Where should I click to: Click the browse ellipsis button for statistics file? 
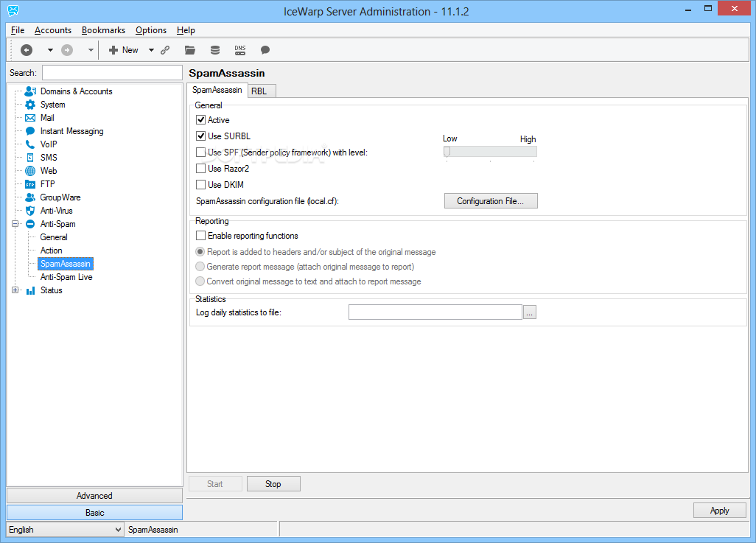(529, 312)
